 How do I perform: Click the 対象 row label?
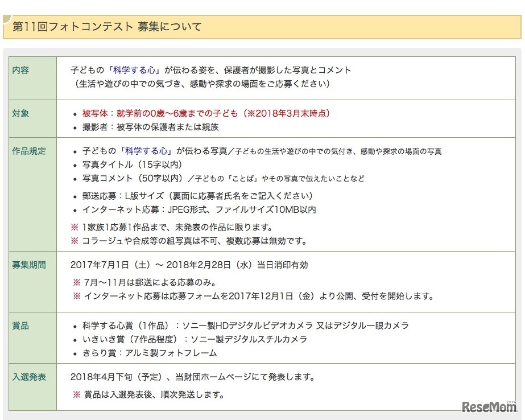click(20, 114)
